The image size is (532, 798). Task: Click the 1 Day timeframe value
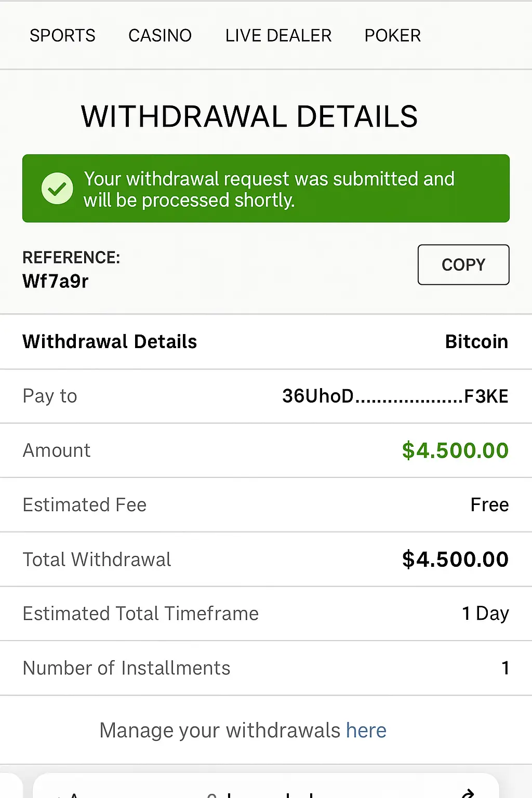tap(485, 614)
